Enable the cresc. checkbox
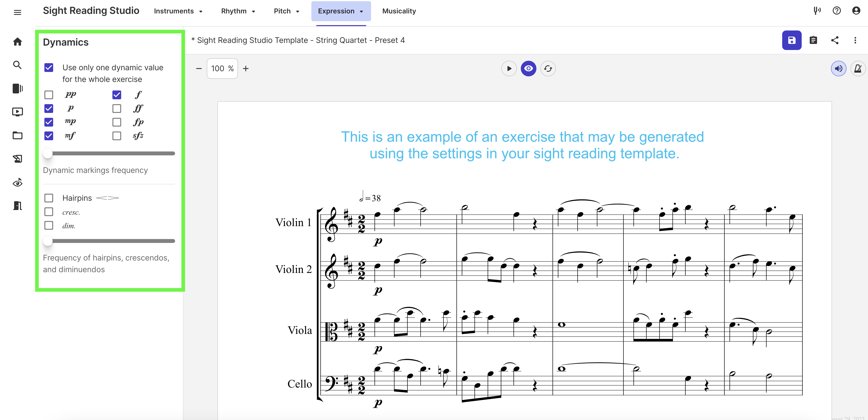 coord(49,212)
